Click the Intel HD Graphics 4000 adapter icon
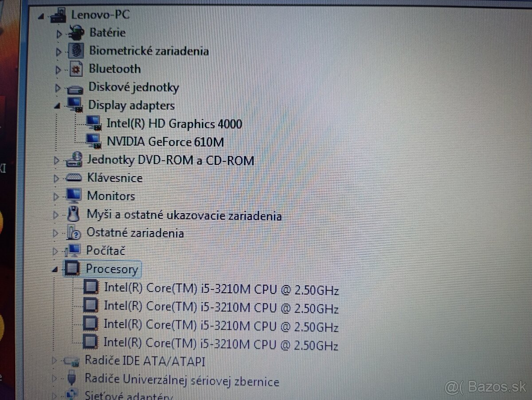This screenshot has width=532, height=400. [x=94, y=123]
